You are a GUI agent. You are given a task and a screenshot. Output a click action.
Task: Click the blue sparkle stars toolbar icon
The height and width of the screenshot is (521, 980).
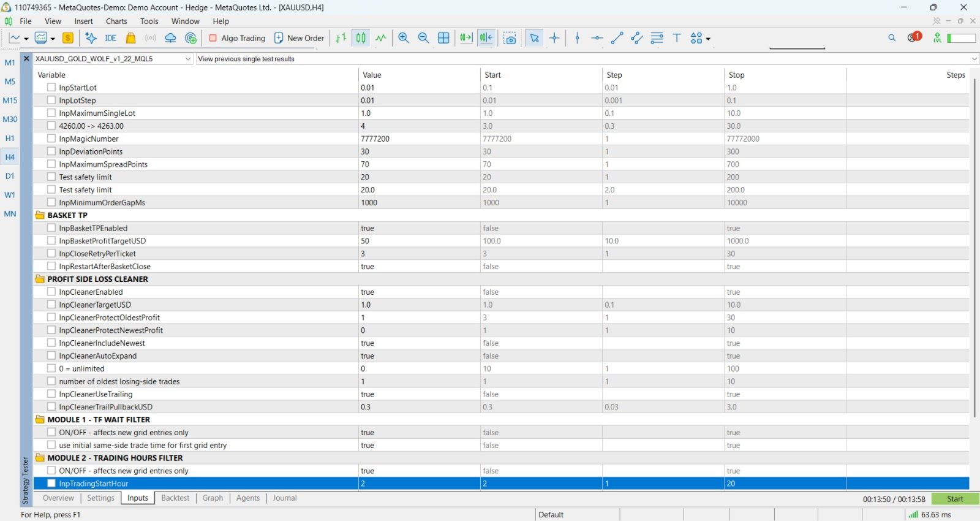point(91,38)
